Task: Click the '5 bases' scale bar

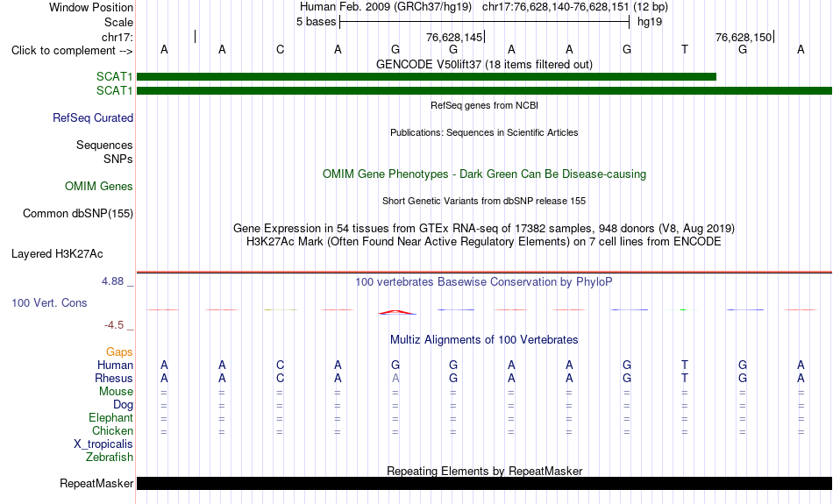Action: point(485,22)
